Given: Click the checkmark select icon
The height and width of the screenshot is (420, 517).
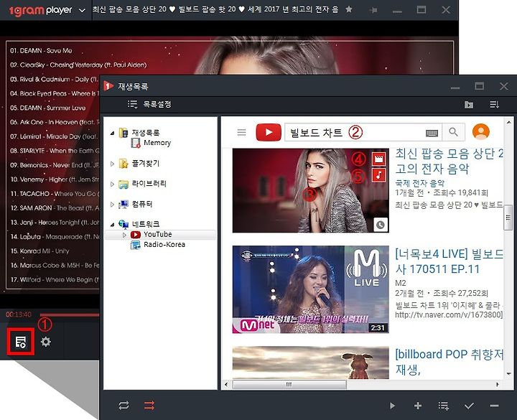Looking at the screenshot, I should click(x=469, y=406).
